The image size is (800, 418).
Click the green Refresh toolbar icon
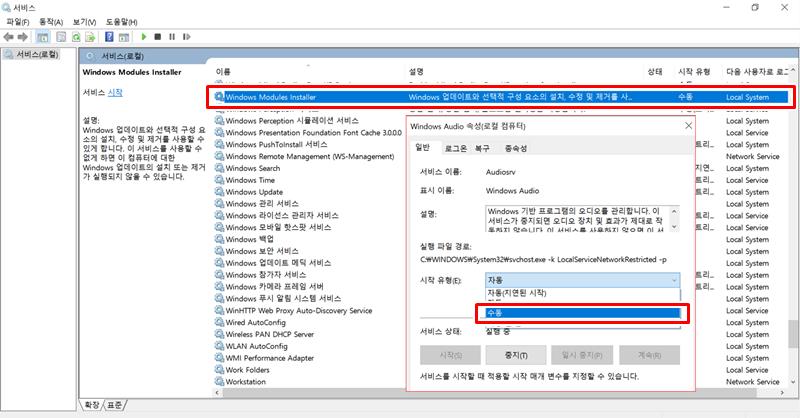point(76,37)
